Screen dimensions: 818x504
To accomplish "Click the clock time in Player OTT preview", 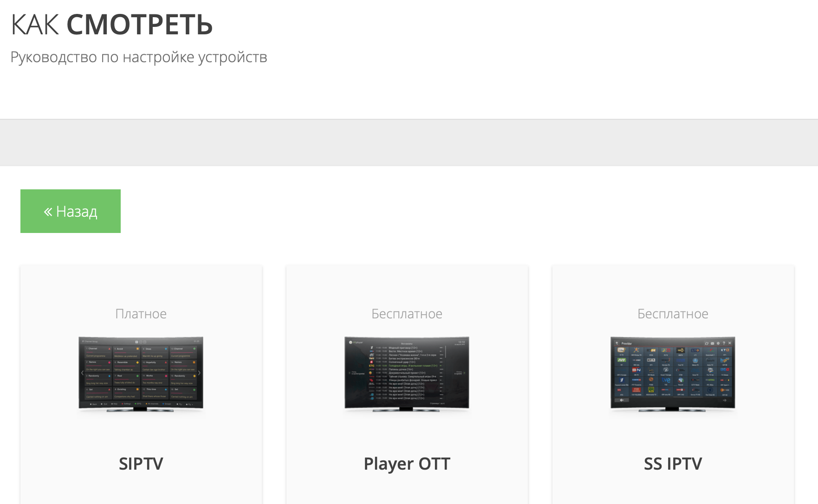I will 461,342.
